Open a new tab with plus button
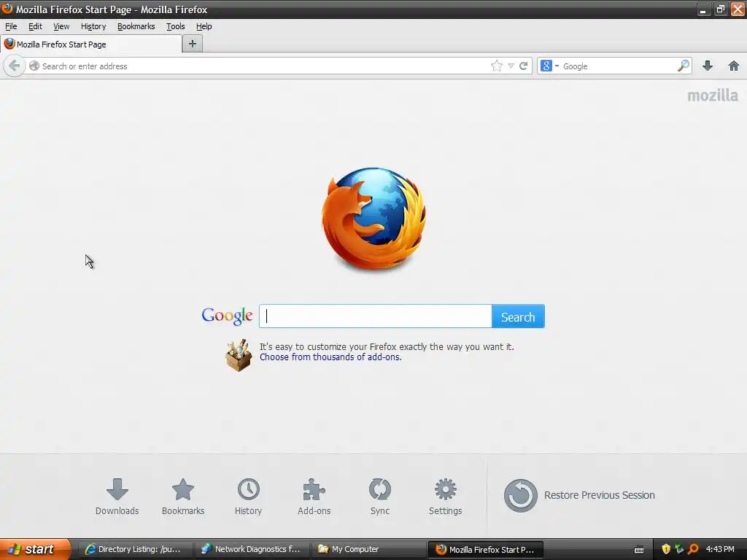The image size is (747, 560). click(x=193, y=44)
